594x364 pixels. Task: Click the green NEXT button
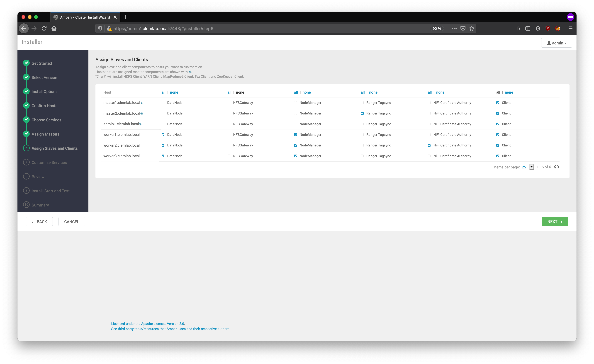point(555,221)
